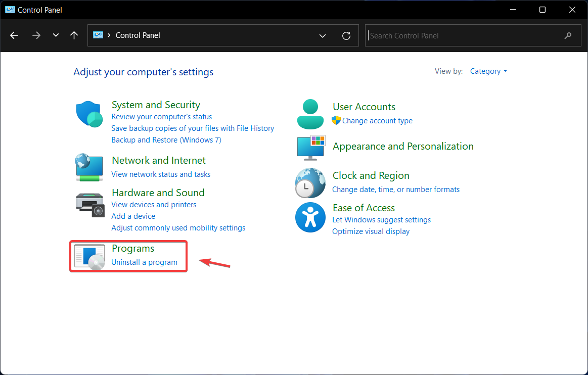The height and width of the screenshot is (375, 588).
Task: Open Clock and Region category
Action: [371, 175]
